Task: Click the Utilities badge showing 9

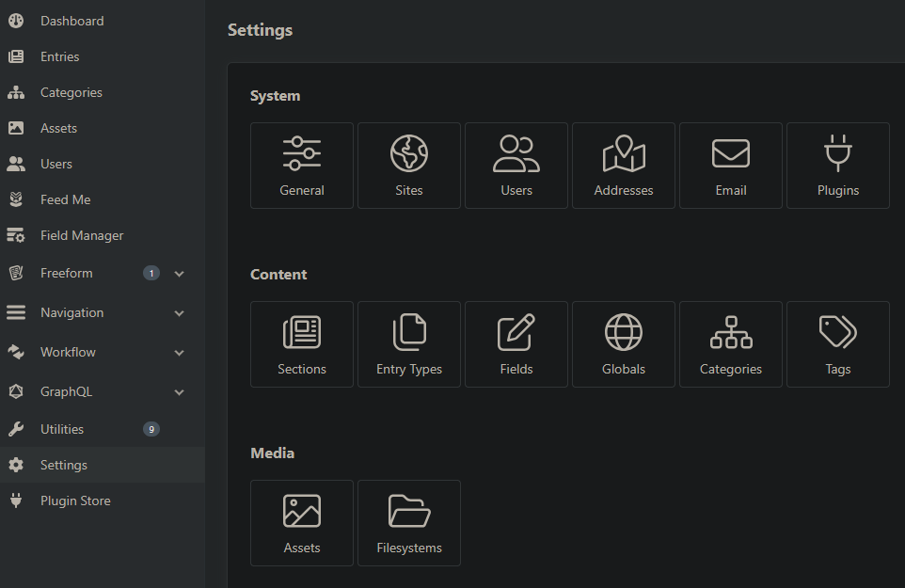Action: [151, 429]
